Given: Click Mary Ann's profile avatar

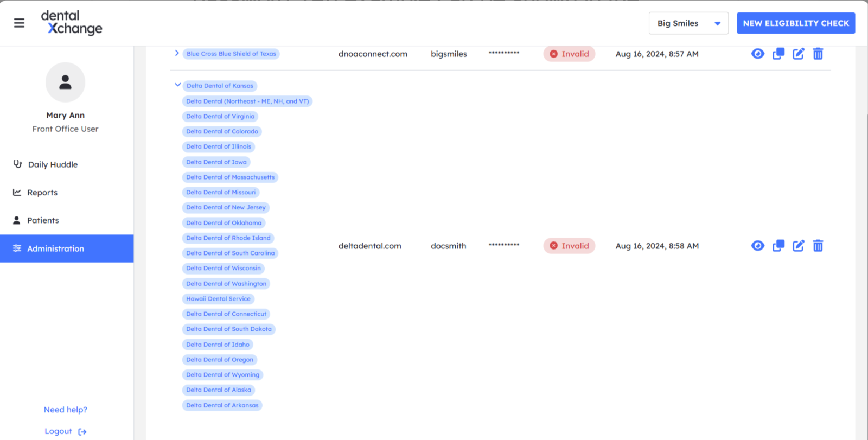Looking at the screenshot, I should (x=65, y=82).
